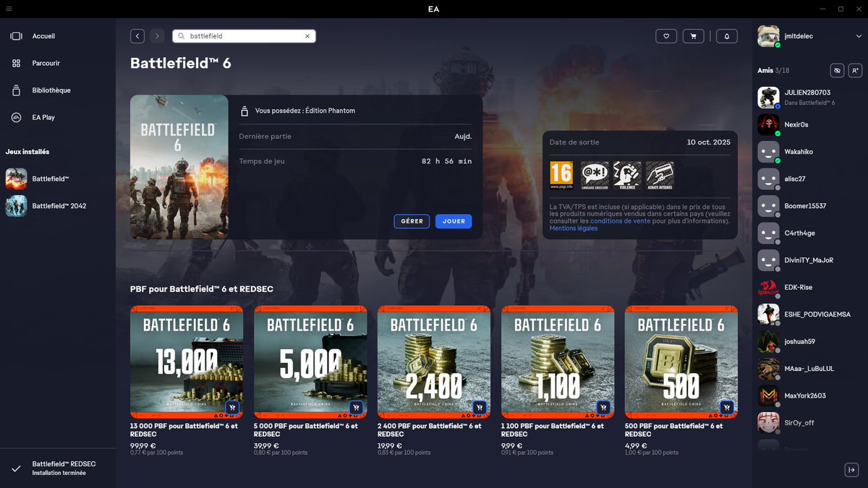The image size is (868, 488).
Task: Open the 500 PBF product title
Action: point(674,430)
